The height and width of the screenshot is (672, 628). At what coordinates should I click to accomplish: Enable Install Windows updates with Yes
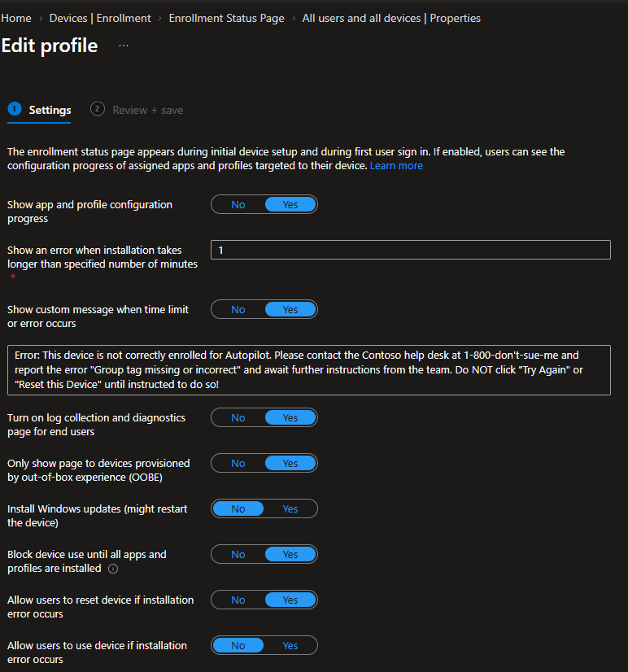[290, 509]
